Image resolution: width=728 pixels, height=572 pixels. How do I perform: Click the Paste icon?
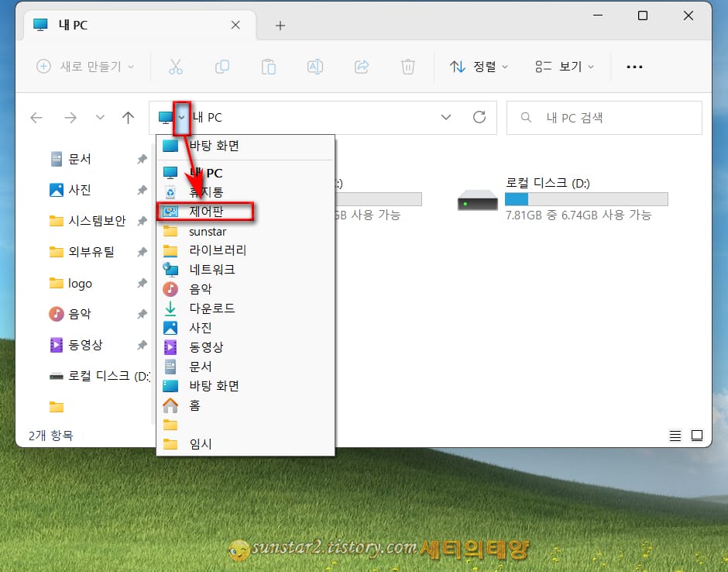pos(269,67)
